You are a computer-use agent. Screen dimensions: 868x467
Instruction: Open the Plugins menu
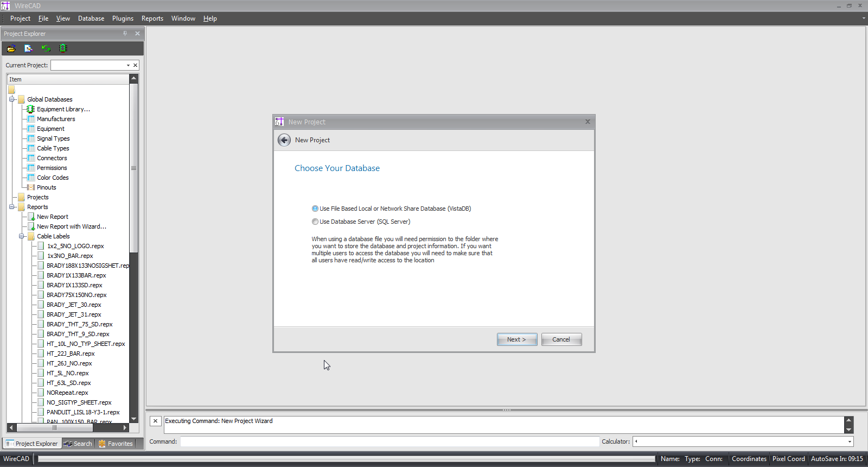123,18
